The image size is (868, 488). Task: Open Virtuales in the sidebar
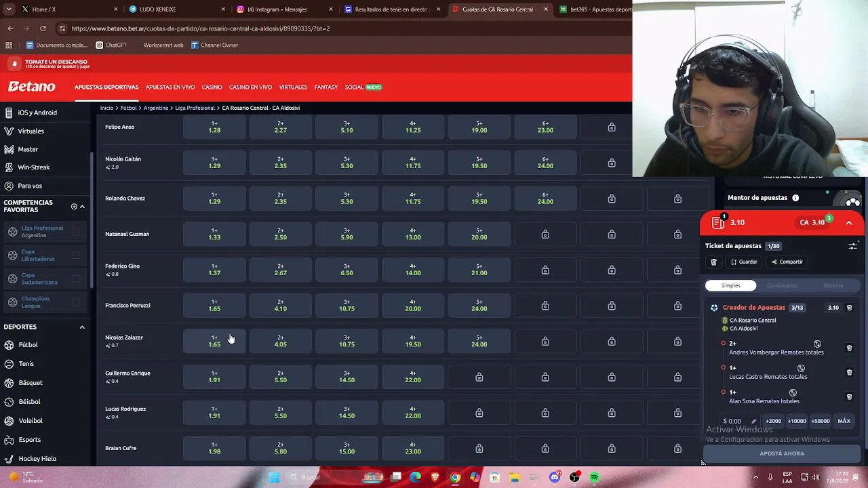coord(31,131)
